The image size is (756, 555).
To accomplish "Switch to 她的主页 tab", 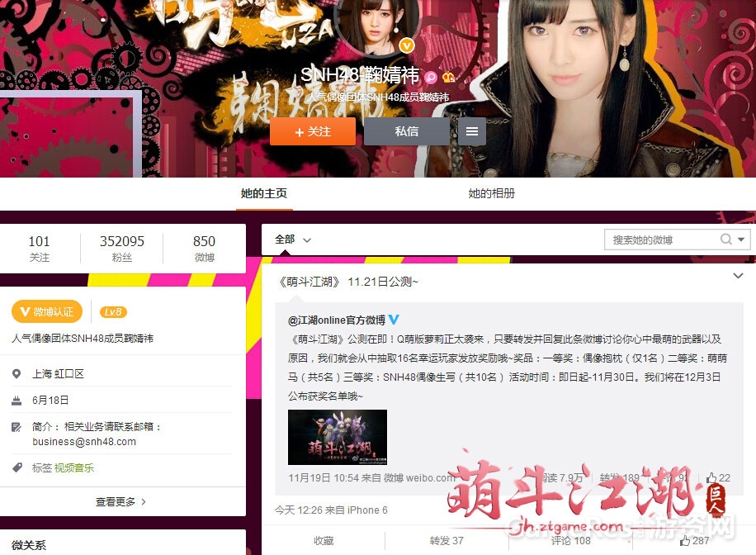I will pos(264,193).
